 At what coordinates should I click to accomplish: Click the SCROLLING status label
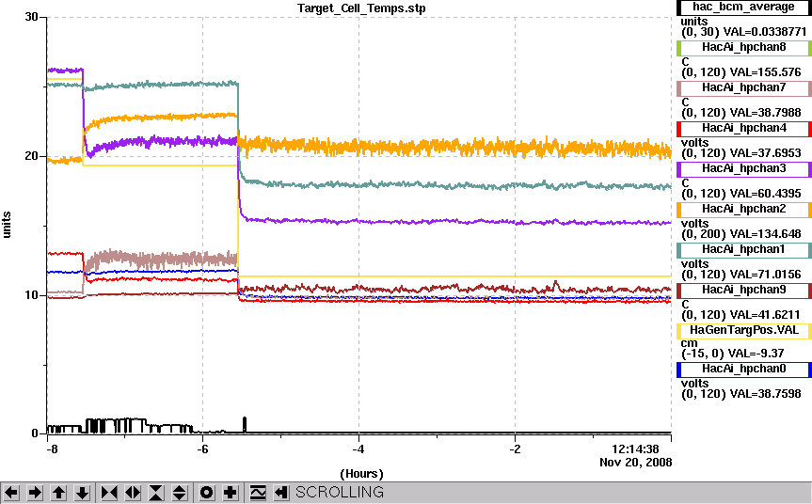pyautogui.click(x=340, y=492)
